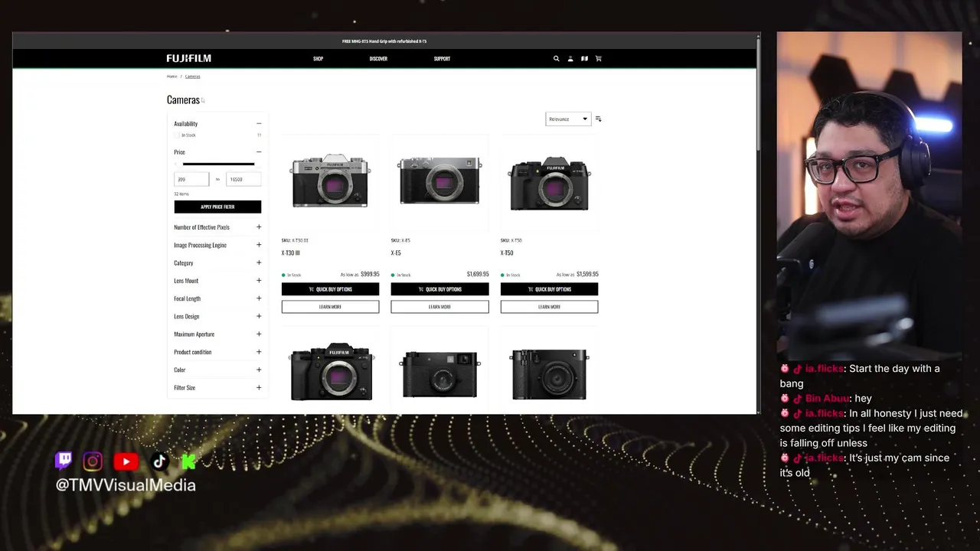This screenshot has width=980, height=551.
Task: Click the Home breadcrumb link
Action: [171, 77]
